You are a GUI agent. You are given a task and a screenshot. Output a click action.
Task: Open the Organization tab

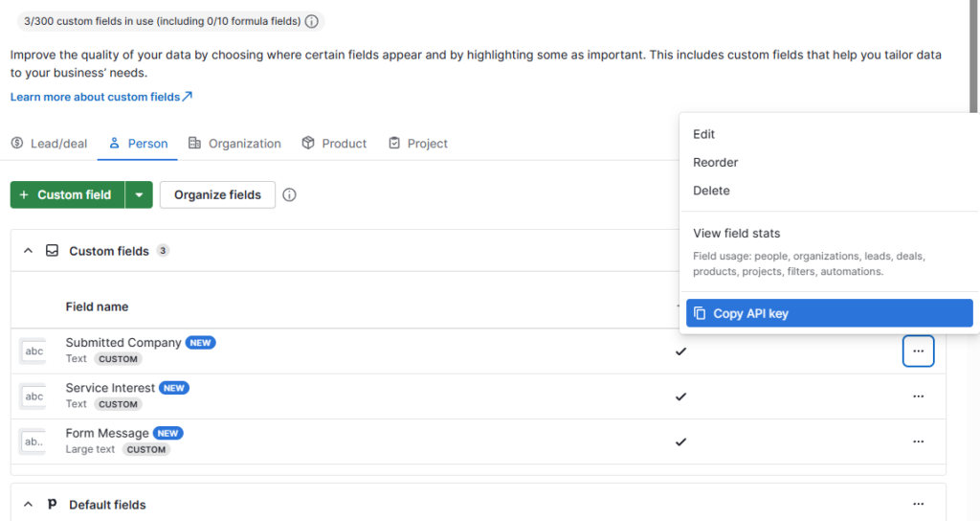pyautogui.click(x=234, y=144)
